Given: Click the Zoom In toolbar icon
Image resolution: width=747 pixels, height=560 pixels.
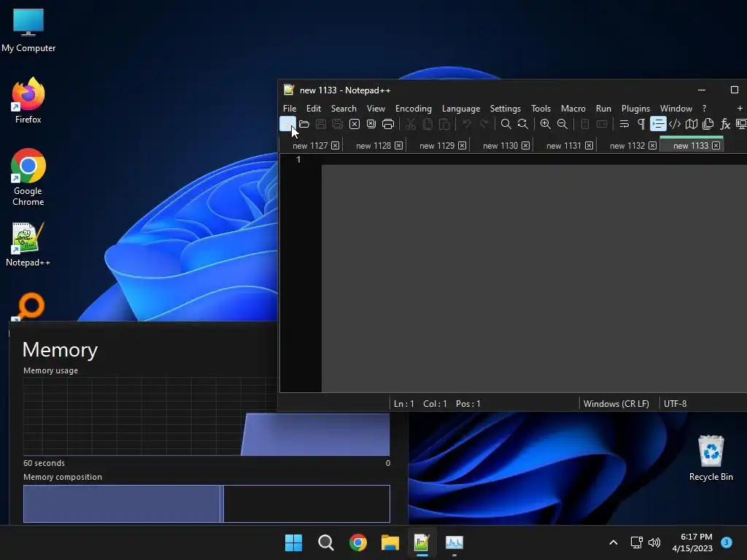Looking at the screenshot, I should coord(545,124).
